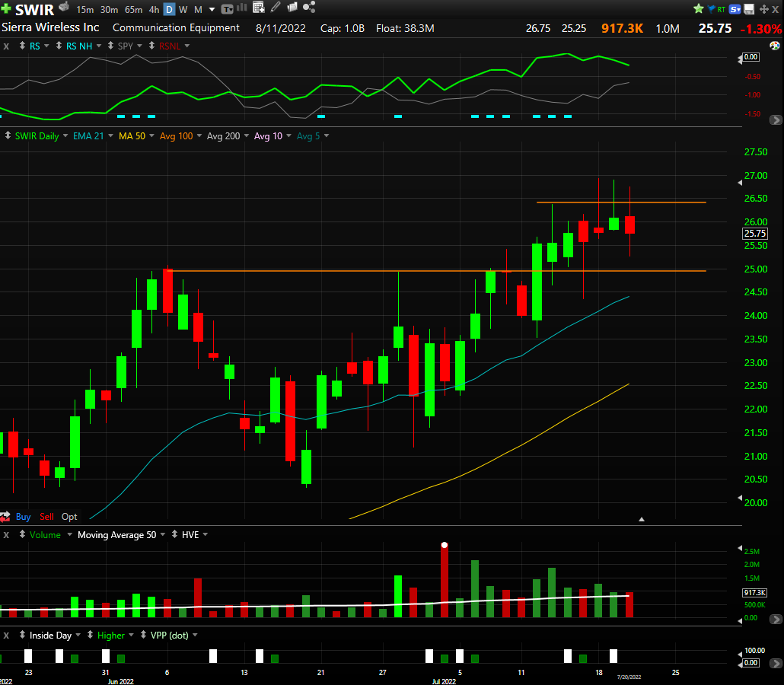Switch the chart to the 15m timeframe

(x=85, y=9)
